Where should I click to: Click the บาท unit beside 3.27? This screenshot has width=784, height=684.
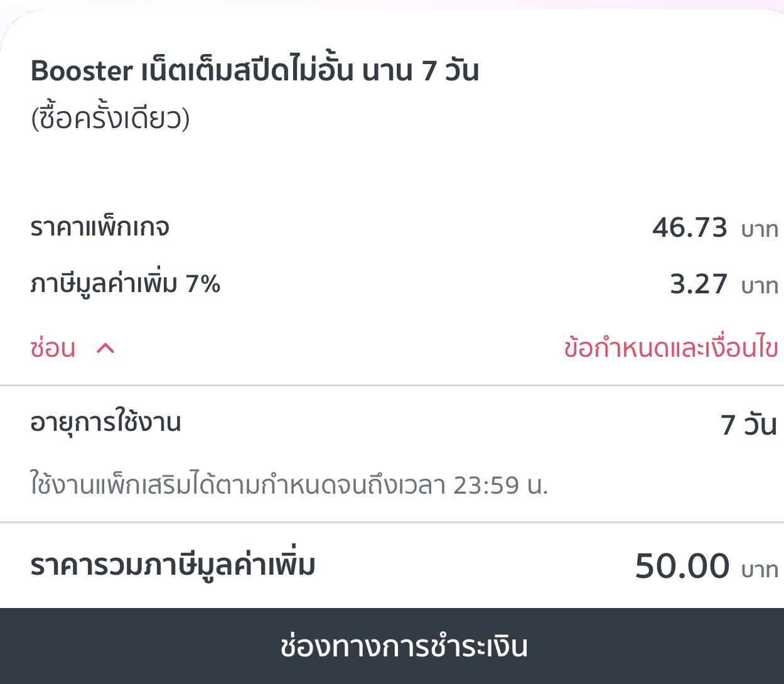click(x=760, y=287)
